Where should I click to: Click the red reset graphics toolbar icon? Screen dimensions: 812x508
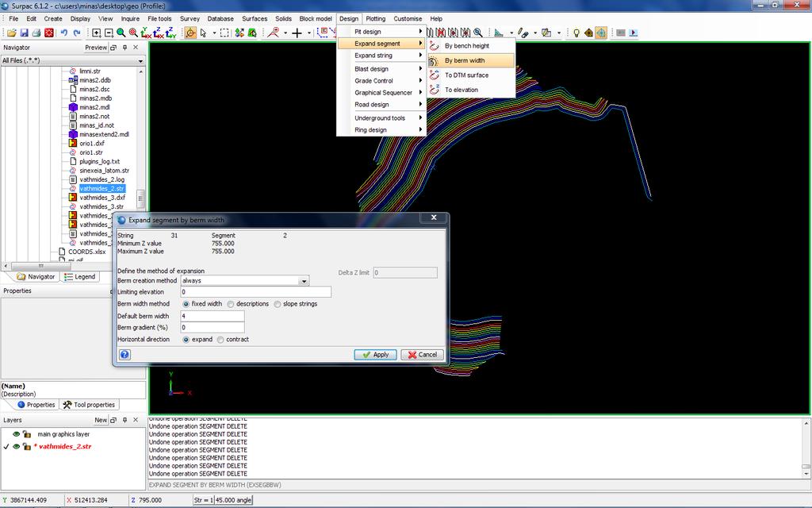[48, 33]
